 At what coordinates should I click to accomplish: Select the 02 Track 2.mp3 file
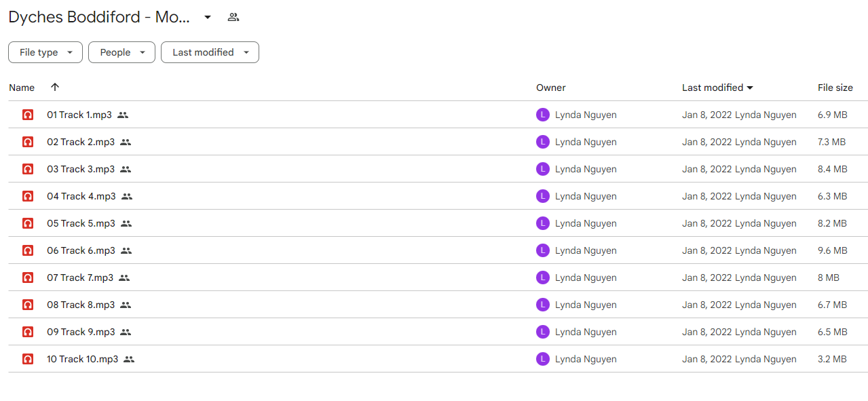[x=438, y=142]
